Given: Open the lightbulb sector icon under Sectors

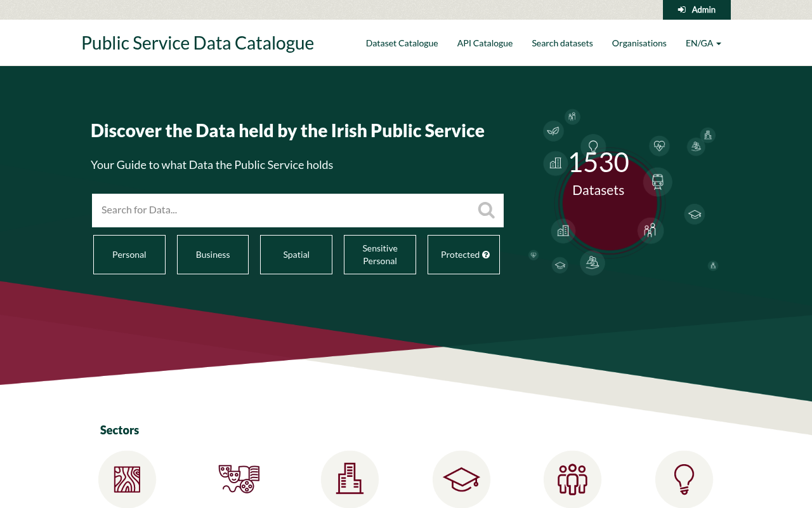Looking at the screenshot, I should click(684, 479).
